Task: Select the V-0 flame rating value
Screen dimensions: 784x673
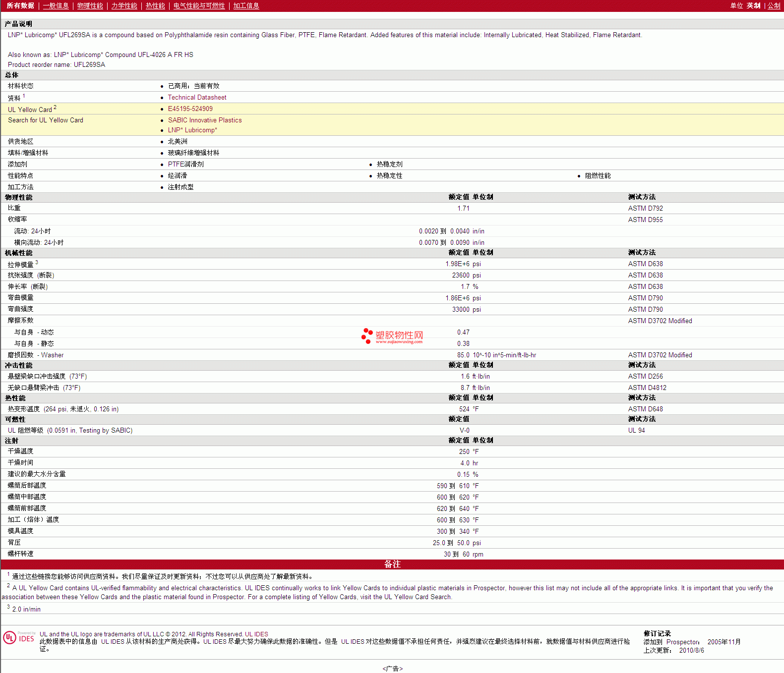Action: [464, 431]
